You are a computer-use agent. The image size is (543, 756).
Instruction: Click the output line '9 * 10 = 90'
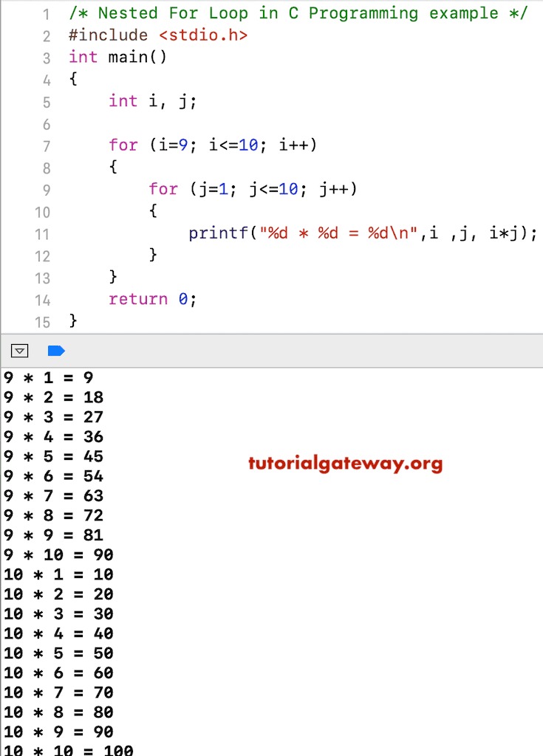(x=58, y=555)
